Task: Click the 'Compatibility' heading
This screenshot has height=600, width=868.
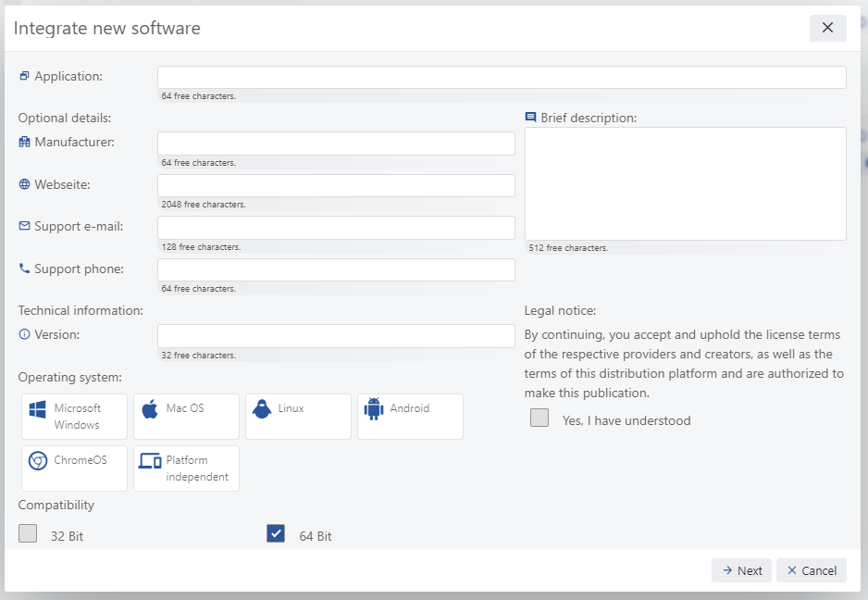Action: point(56,506)
